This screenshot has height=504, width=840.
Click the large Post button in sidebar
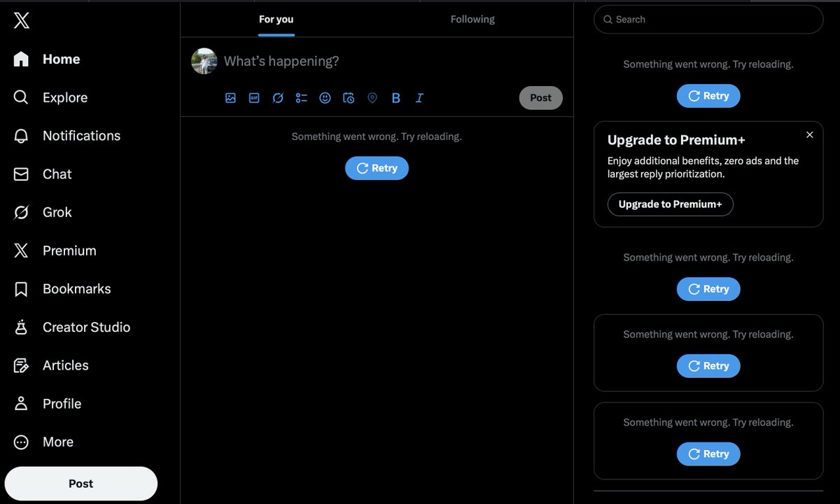pos(81,484)
